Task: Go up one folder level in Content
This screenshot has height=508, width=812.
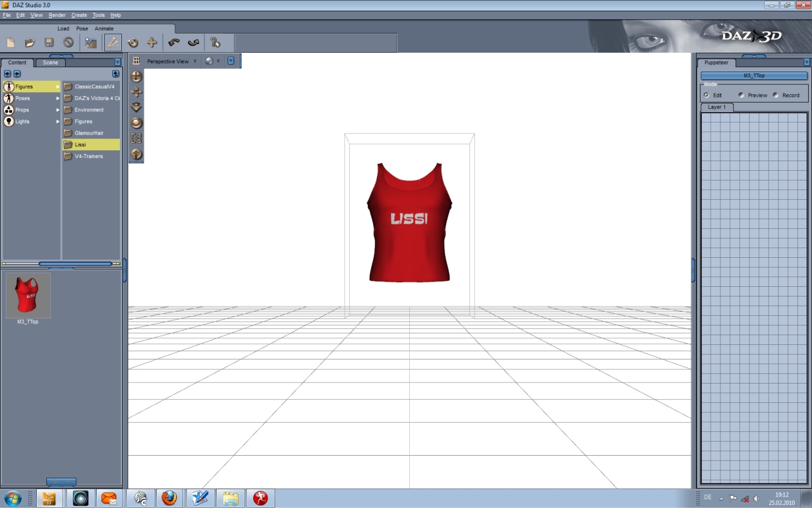Action: point(116,73)
